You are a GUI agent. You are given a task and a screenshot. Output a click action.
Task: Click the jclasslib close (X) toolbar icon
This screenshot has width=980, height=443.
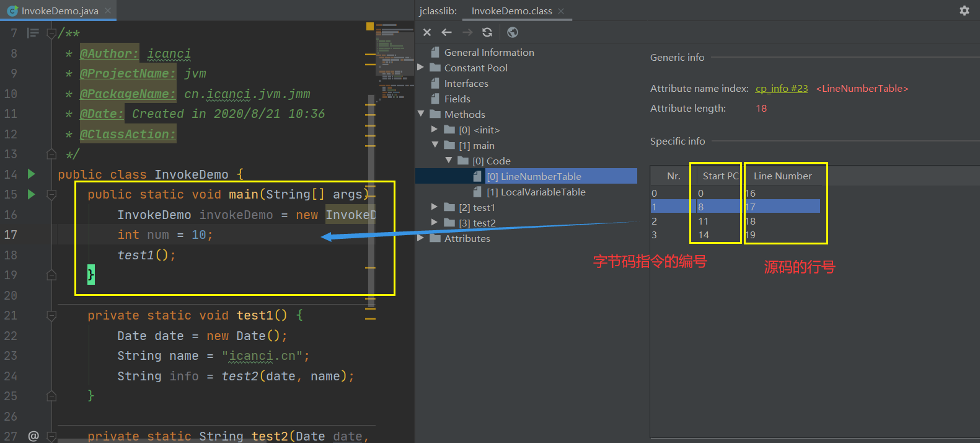[x=427, y=32]
